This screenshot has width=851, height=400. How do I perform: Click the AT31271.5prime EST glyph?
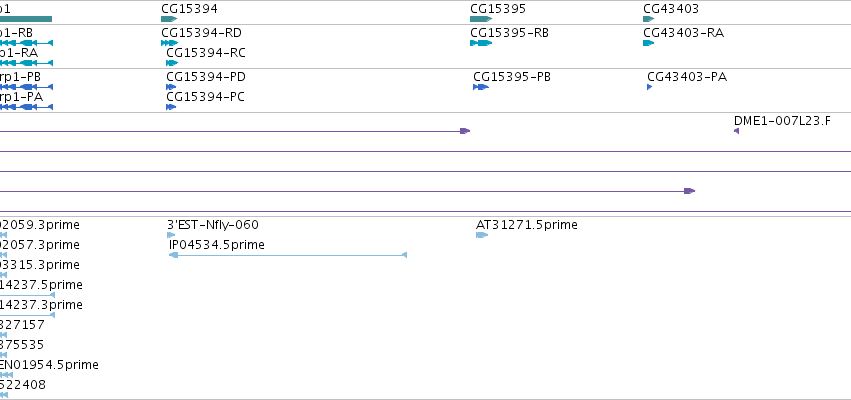[x=482, y=235]
